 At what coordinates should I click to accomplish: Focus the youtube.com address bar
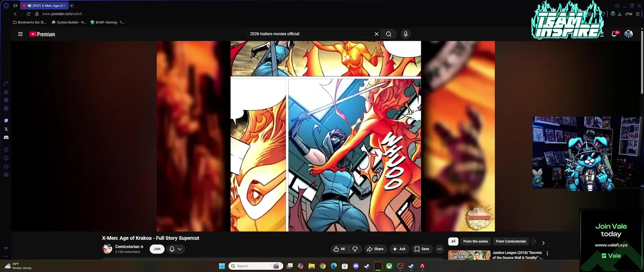tap(62, 14)
